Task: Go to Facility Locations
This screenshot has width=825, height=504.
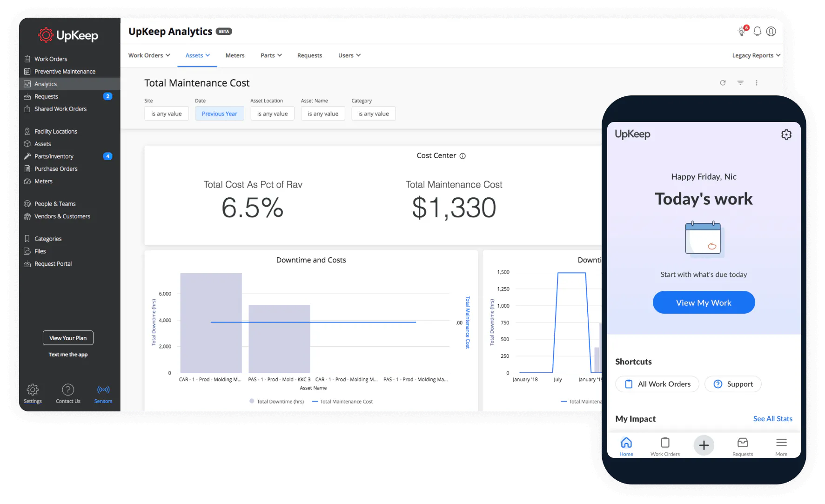Action: [69, 132]
